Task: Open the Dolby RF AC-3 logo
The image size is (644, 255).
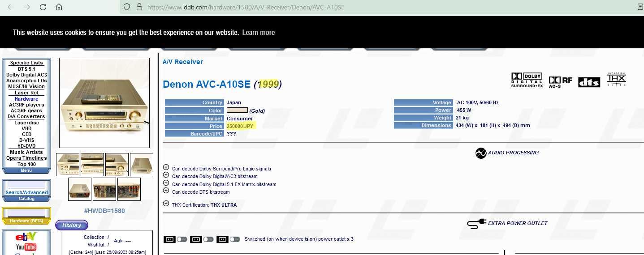Action: coord(561,82)
